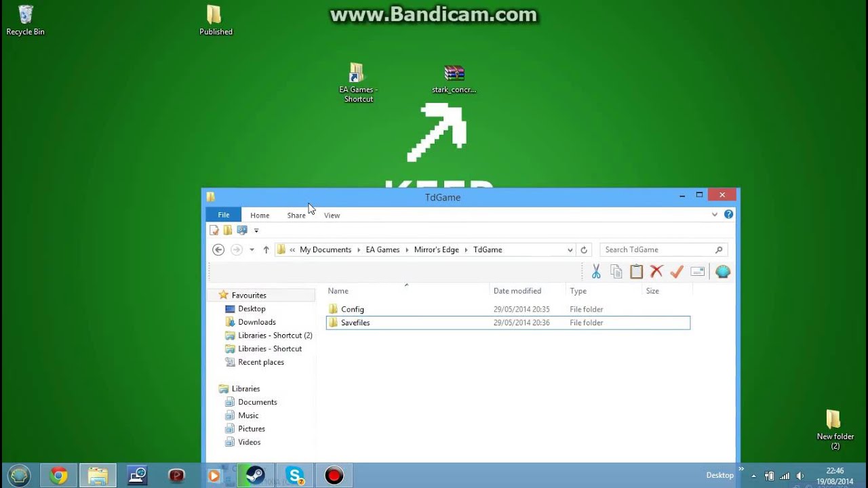Click quick access Properties icon
This screenshot has width=868, height=488.
tap(214, 230)
